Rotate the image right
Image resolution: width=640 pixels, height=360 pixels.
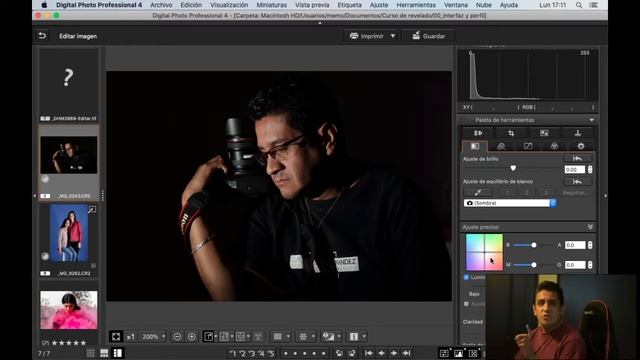[351, 353]
